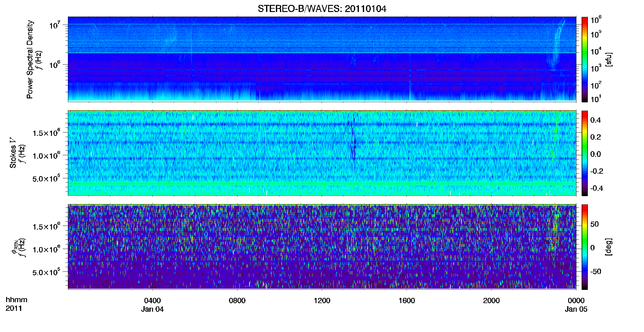Select the 1.5×10^6 tick on the Stokes V axis
Viewport: 644px width, 332px height.
click(46, 132)
